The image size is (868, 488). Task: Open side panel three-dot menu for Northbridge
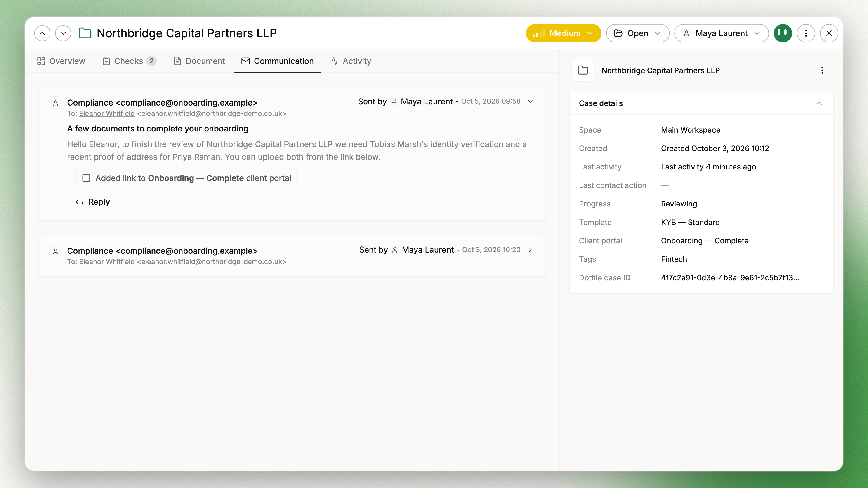[x=822, y=70]
